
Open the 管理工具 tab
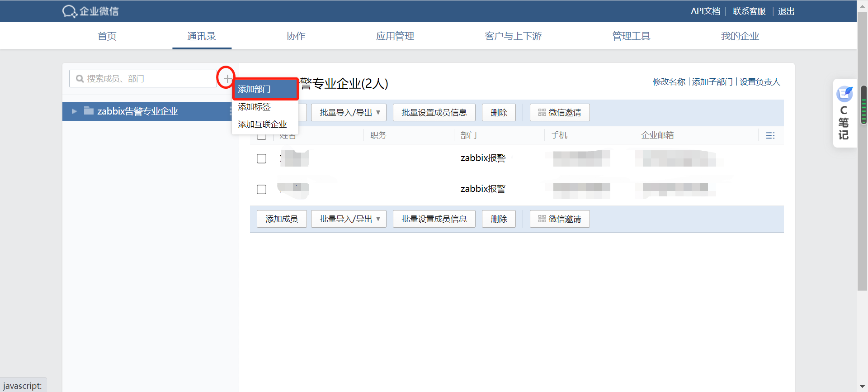(x=631, y=36)
